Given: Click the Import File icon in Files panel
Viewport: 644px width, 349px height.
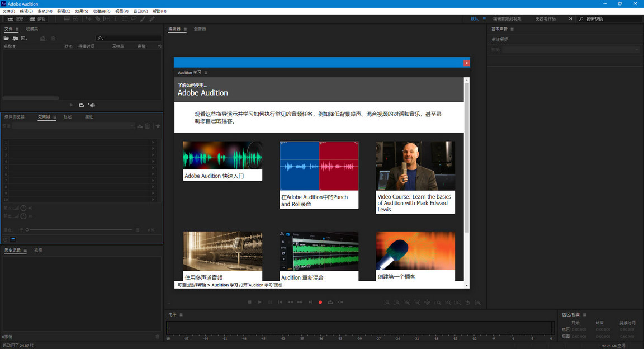Looking at the screenshot, I should (15, 38).
